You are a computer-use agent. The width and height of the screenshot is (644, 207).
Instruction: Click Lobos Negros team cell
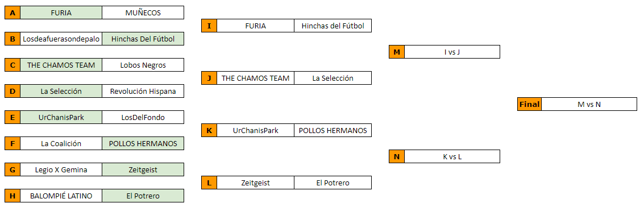point(143,65)
